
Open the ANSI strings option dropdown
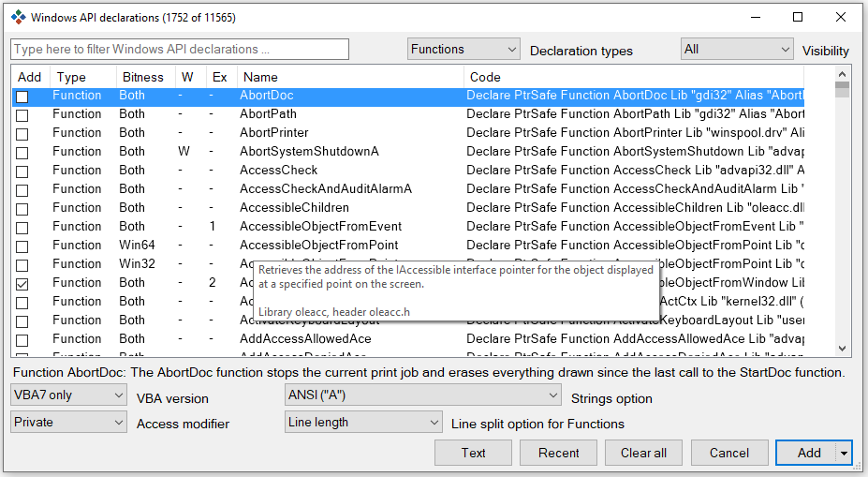423,395
